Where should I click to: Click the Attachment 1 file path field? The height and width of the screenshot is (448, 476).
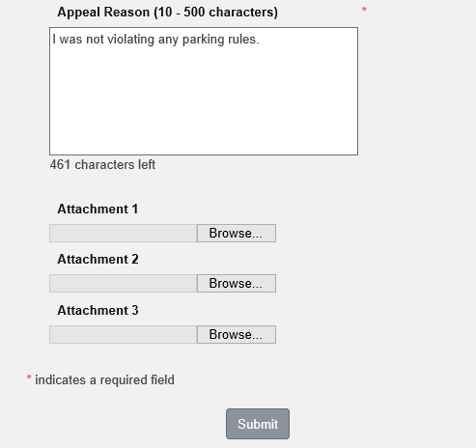(x=124, y=233)
